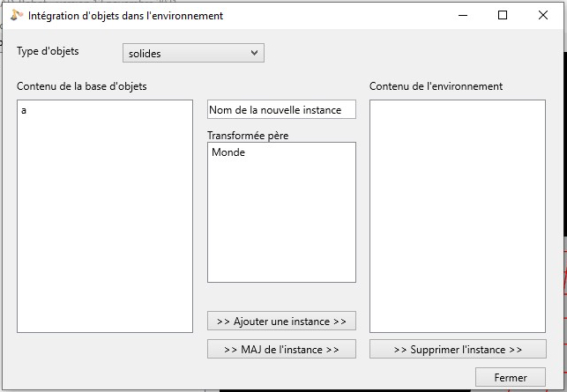Click the "Transformée père" label
The height and width of the screenshot is (392, 567).
248,136
